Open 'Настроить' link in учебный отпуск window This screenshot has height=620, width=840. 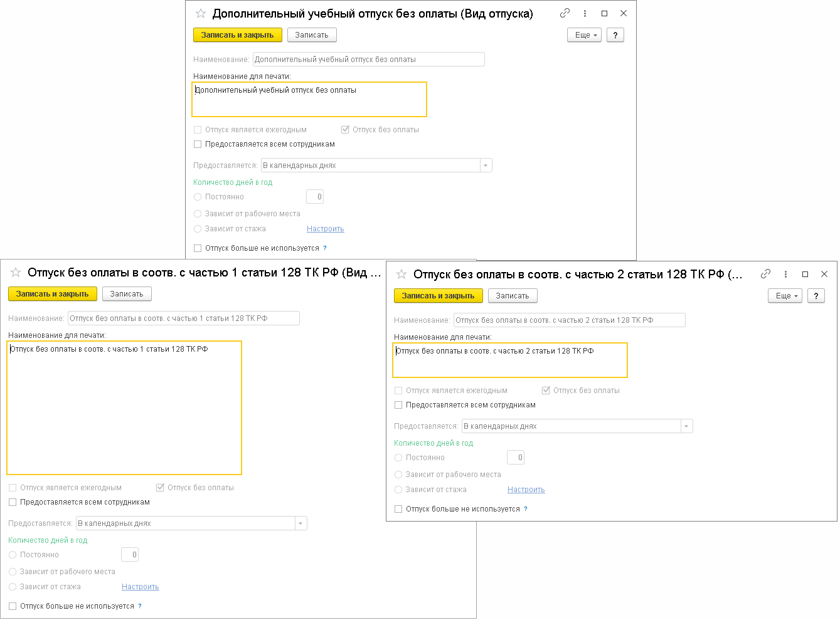tap(326, 229)
